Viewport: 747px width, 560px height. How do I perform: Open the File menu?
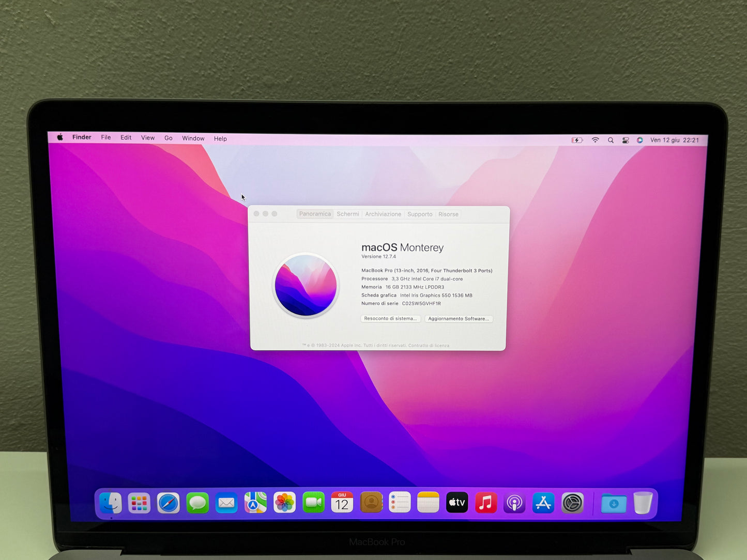106,137
